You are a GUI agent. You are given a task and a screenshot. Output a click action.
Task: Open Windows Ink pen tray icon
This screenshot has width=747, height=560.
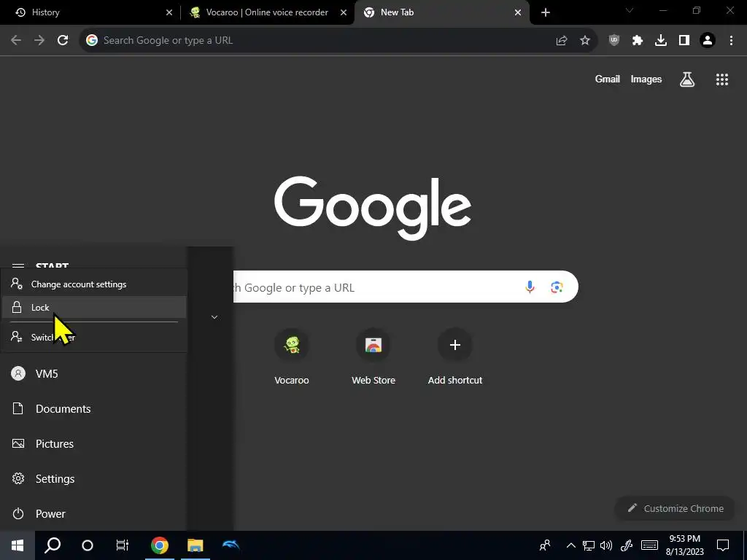point(627,545)
